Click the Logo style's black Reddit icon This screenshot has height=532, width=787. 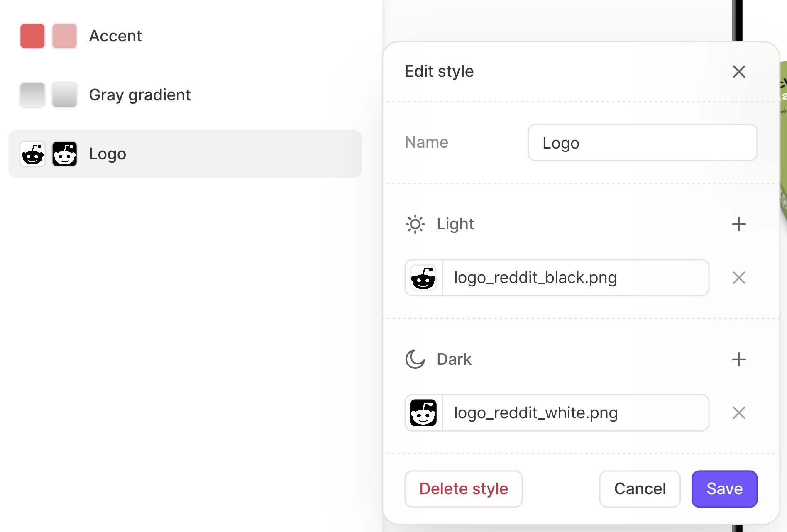click(x=32, y=154)
